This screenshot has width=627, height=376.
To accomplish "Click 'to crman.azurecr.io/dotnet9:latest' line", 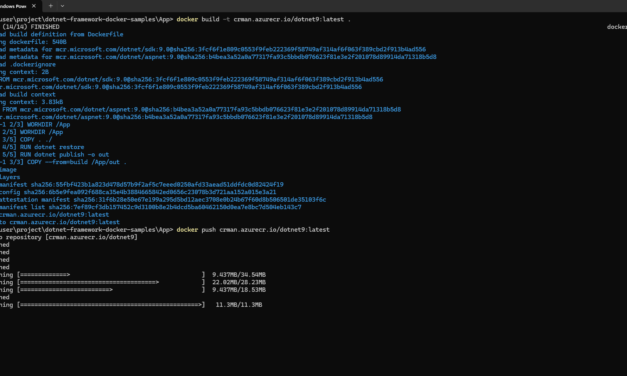I will tap(60, 222).
